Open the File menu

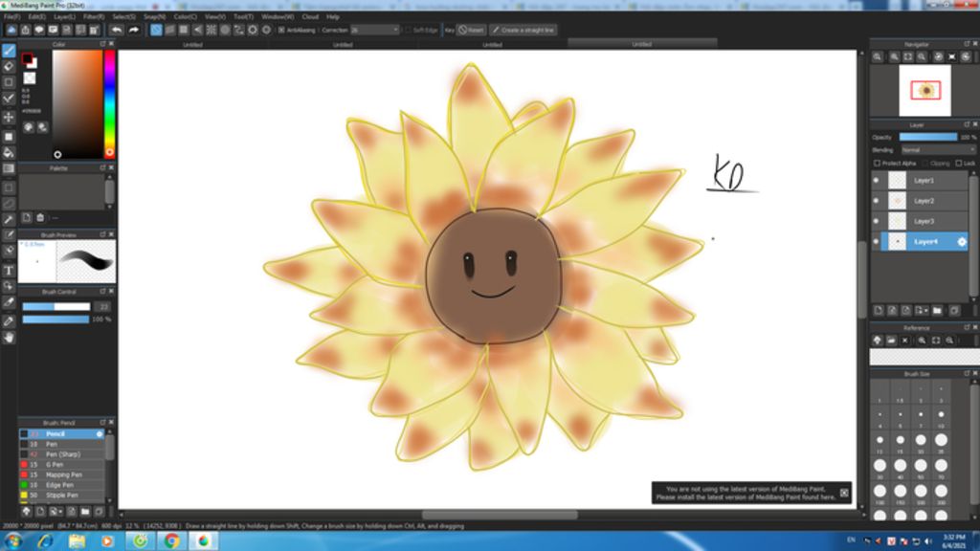(11, 17)
